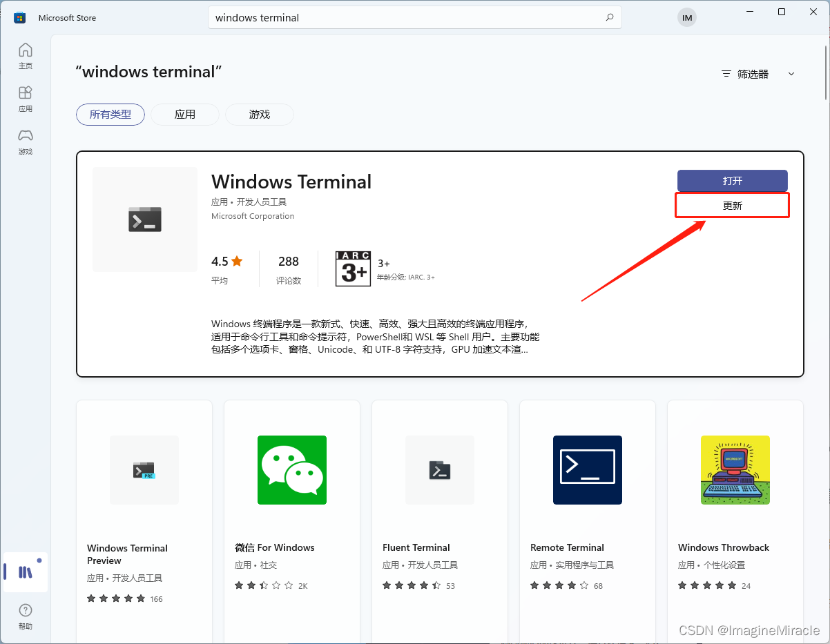Screen dimensions: 830x644
Task: Click 微信 category '应用 • 社交'
Action: (255, 565)
